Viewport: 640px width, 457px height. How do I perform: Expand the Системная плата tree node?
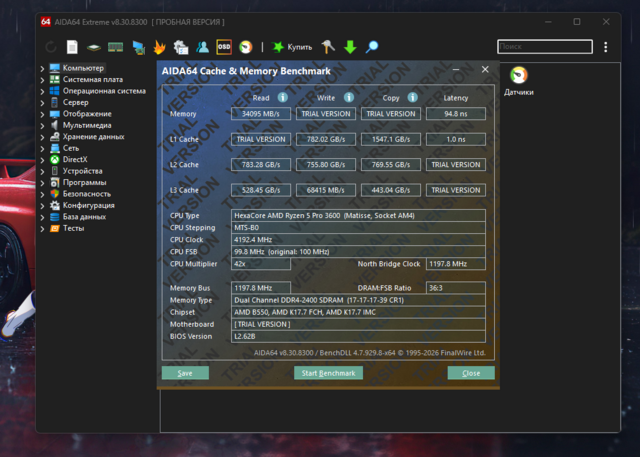(x=42, y=80)
